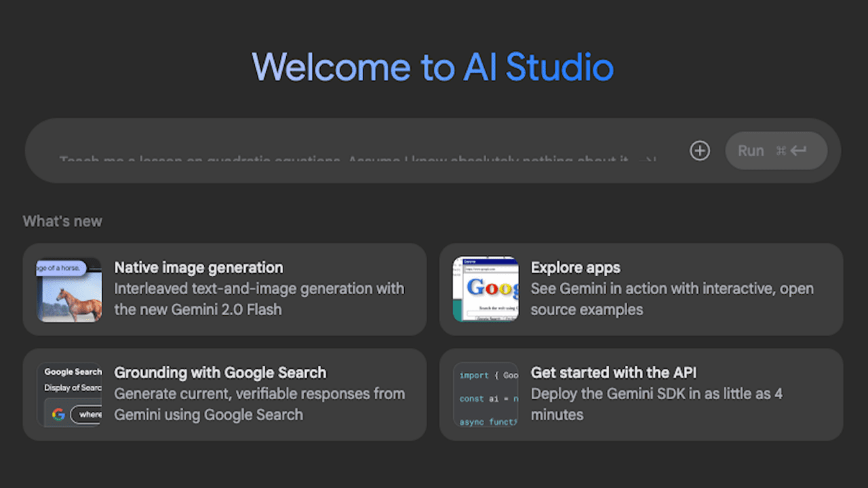The height and width of the screenshot is (488, 868).
Task: Open Grounding with Google Search card
Action: (x=224, y=394)
